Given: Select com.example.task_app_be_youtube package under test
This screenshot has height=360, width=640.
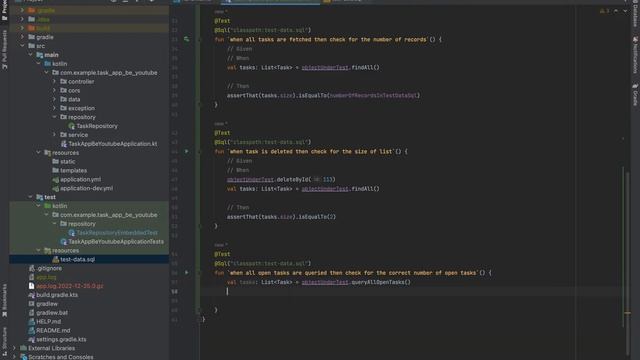Looking at the screenshot, I should point(109,215).
